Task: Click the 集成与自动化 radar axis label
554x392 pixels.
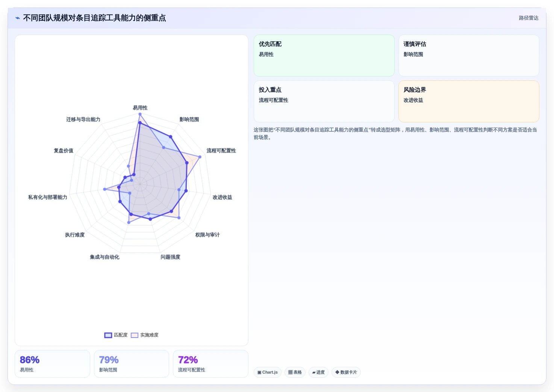Action: click(104, 257)
